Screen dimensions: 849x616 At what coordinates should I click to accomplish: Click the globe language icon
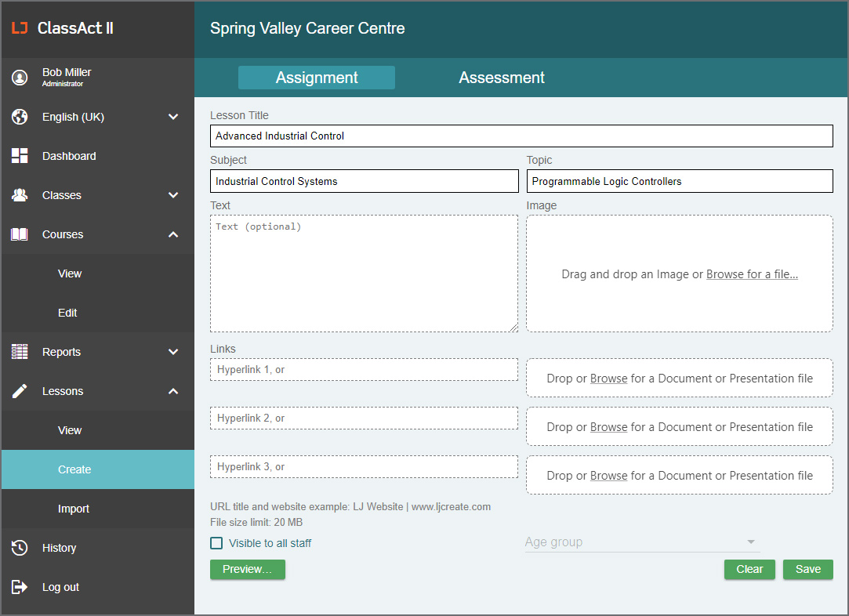coord(20,116)
